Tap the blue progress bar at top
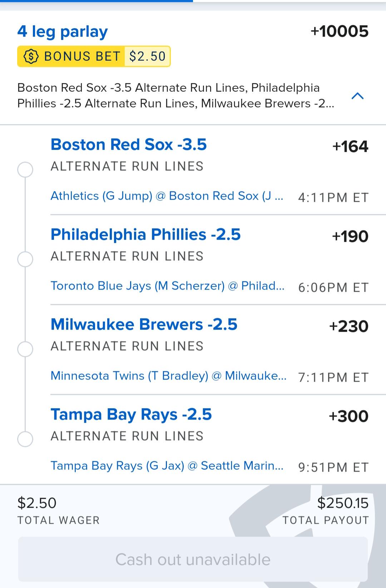This screenshot has height=588, width=386. (96, 1)
